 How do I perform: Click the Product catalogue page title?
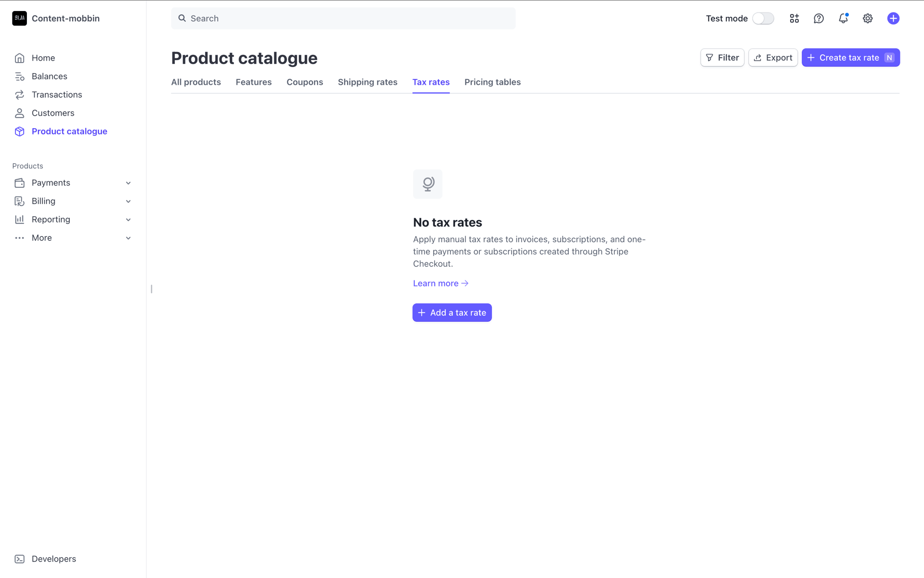(244, 58)
